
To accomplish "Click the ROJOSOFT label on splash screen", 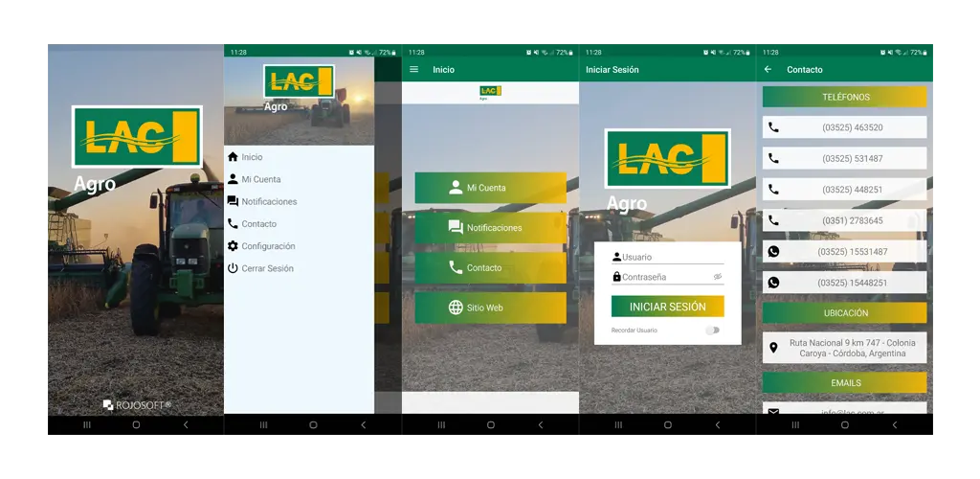I will pos(136,405).
